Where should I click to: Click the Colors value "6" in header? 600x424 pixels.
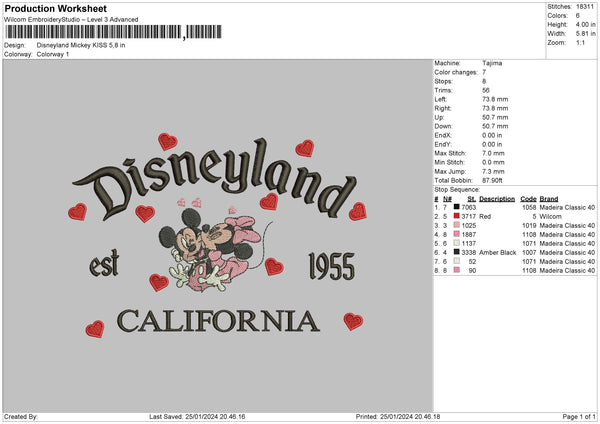point(578,16)
